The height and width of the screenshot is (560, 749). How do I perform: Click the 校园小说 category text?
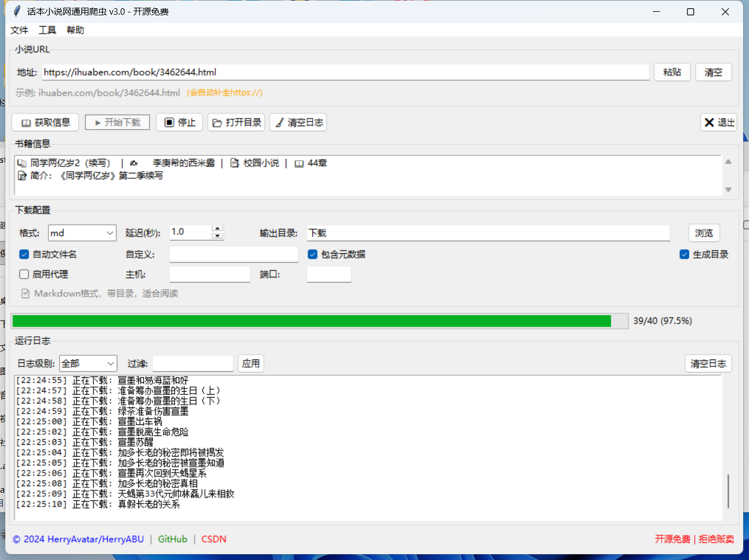point(261,163)
